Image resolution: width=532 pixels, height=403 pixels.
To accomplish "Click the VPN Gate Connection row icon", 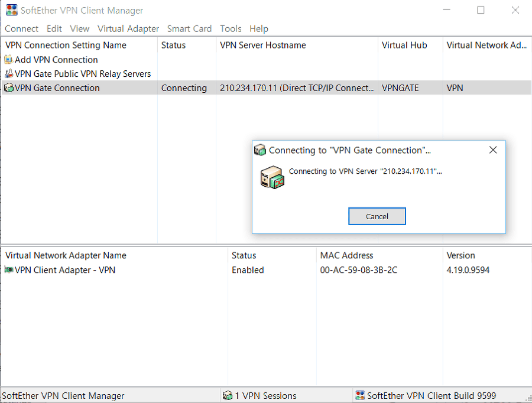I will point(8,88).
